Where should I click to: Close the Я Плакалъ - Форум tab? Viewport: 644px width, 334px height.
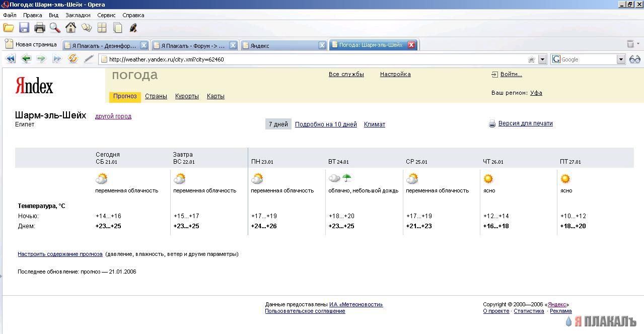(233, 45)
